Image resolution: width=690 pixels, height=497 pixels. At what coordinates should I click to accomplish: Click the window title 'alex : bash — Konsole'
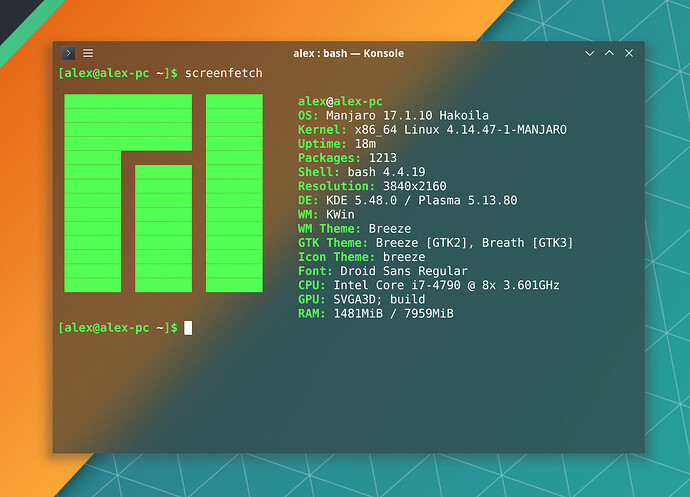pos(348,53)
